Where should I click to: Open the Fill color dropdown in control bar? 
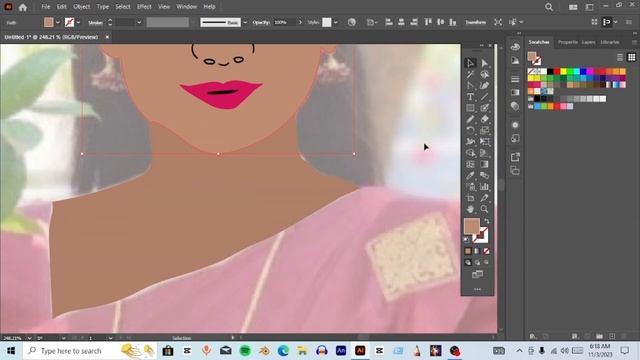58,22
